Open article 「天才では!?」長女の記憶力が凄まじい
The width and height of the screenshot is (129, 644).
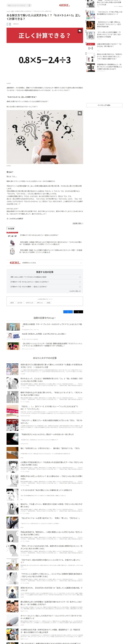pos(50,561)
